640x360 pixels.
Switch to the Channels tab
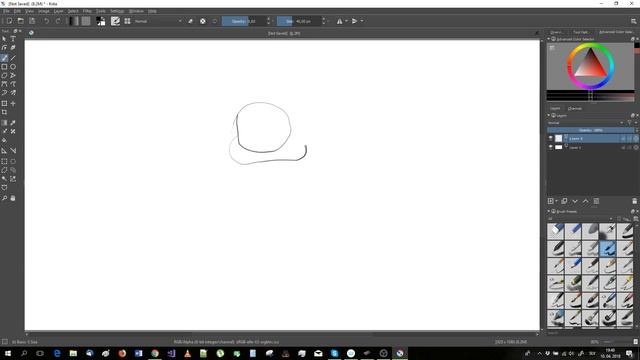coord(575,109)
